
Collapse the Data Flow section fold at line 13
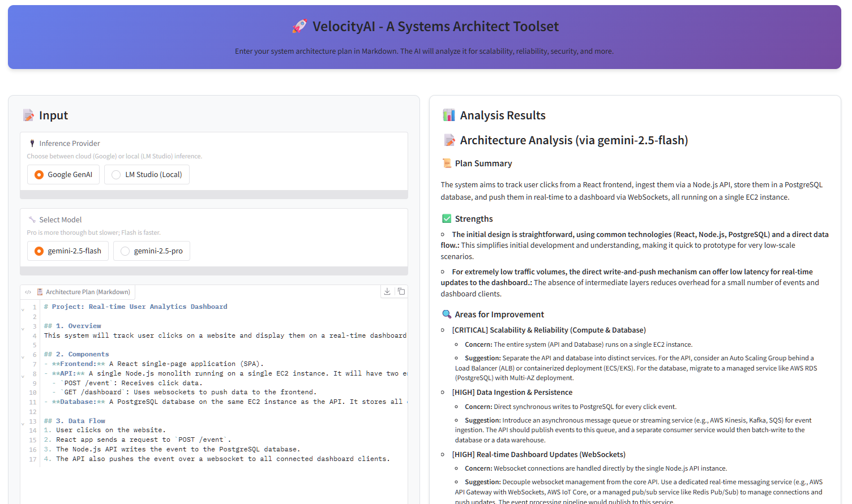(x=23, y=424)
